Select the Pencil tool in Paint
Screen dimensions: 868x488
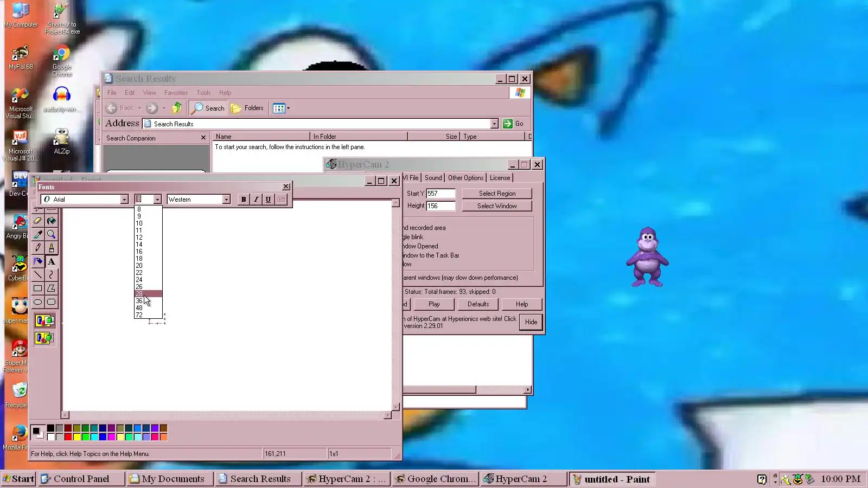point(38,248)
